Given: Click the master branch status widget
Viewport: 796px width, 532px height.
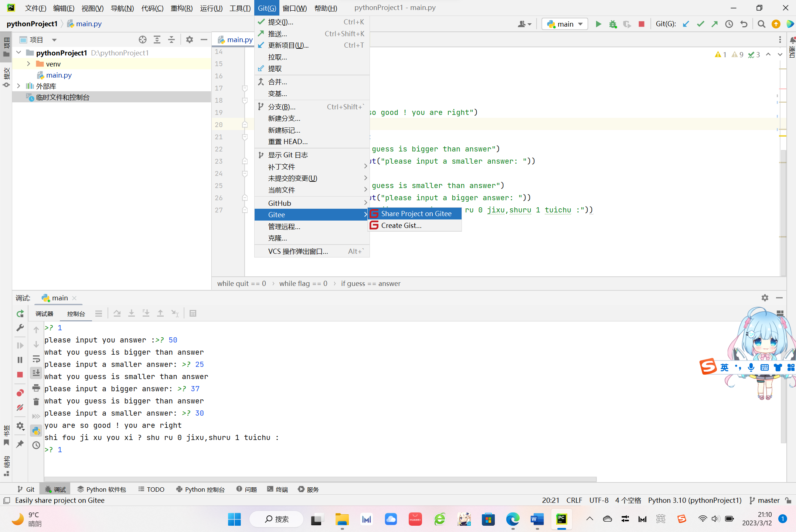Looking at the screenshot, I should (765, 500).
